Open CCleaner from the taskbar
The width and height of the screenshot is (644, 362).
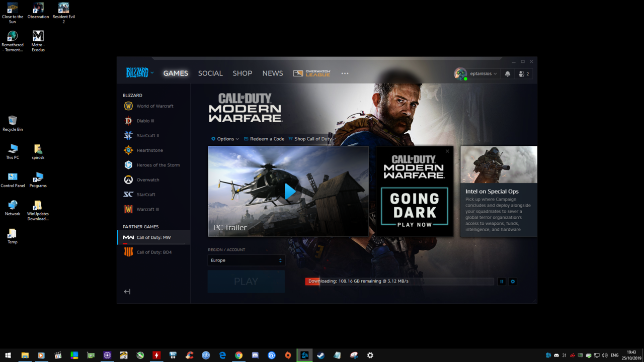point(190,355)
